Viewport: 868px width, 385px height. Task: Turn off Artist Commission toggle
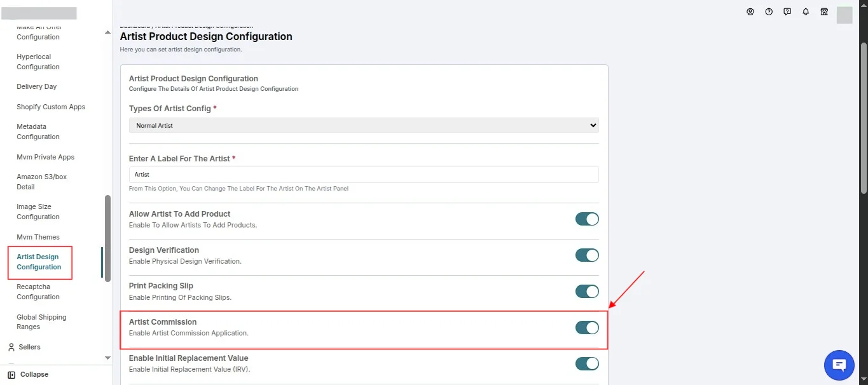tap(587, 328)
